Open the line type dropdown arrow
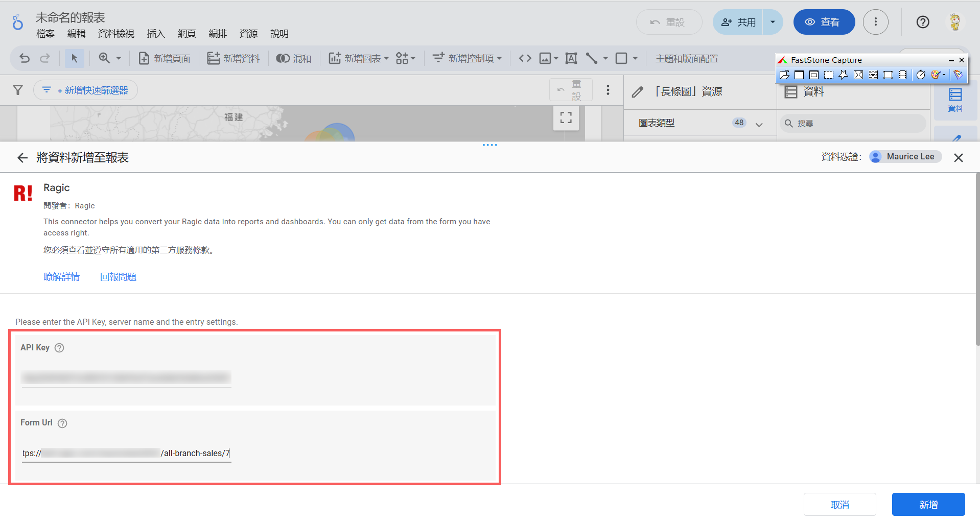 [x=605, y=58]
